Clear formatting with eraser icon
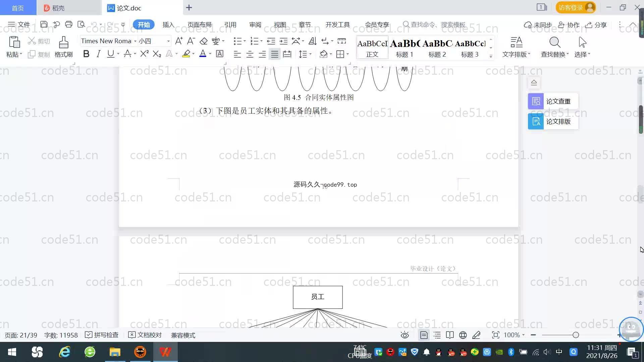This screenshot has height=362, width=644. click(204, 41)
